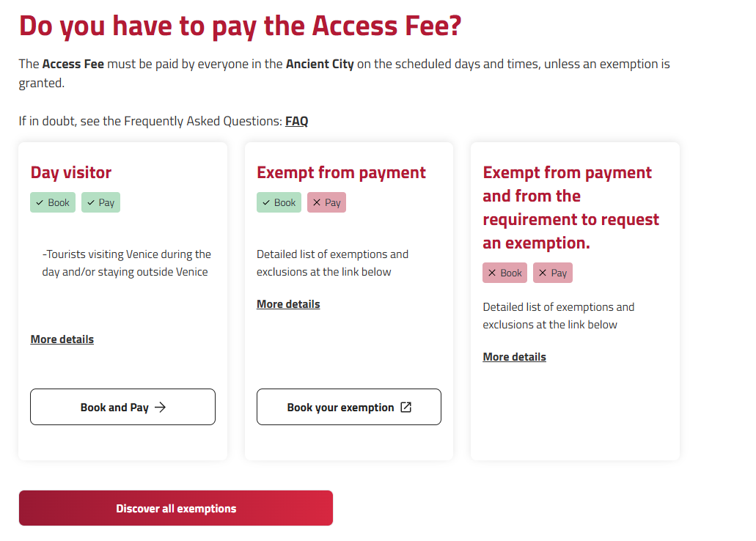The height and width of the screenshot is (541, 756).
Task: Click red Pay X badge in third card
Action: (x=552, y=273)
